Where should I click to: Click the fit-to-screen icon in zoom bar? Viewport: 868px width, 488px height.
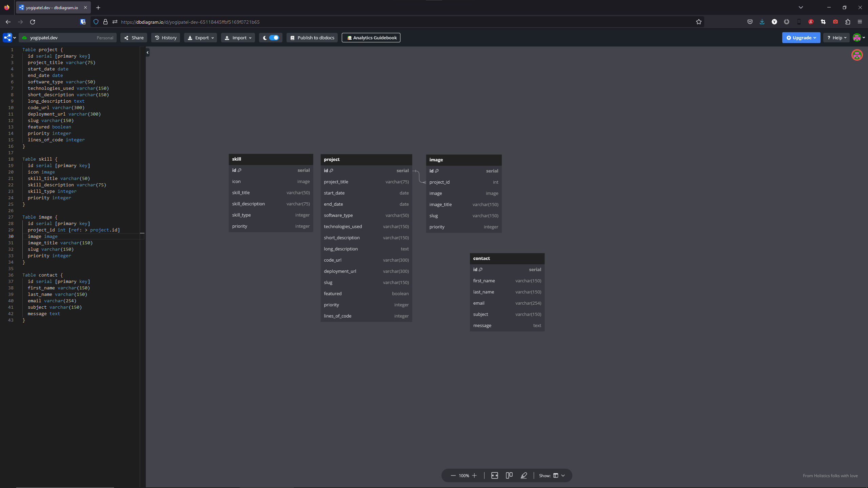pyautogui.click(x=495, y=475)
